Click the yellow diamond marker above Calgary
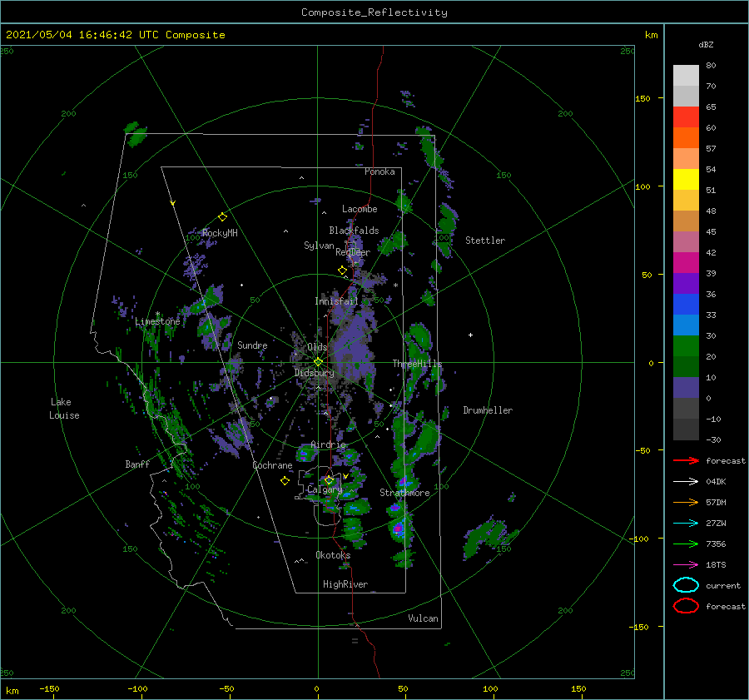Image resolution: width=749 pixels, height=700 pixels. pyautogui.click(x=329, y=479)
